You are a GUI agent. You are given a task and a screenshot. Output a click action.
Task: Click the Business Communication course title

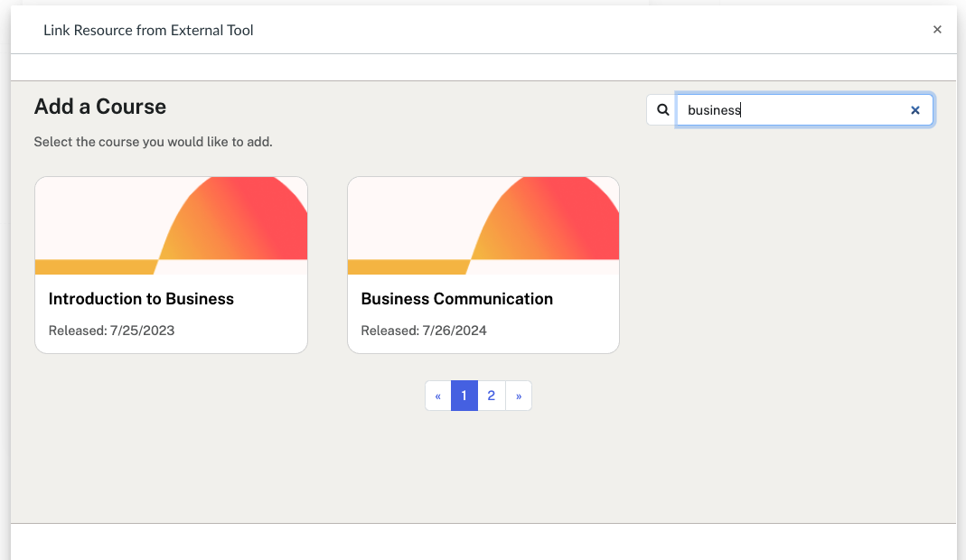(456, 299)
